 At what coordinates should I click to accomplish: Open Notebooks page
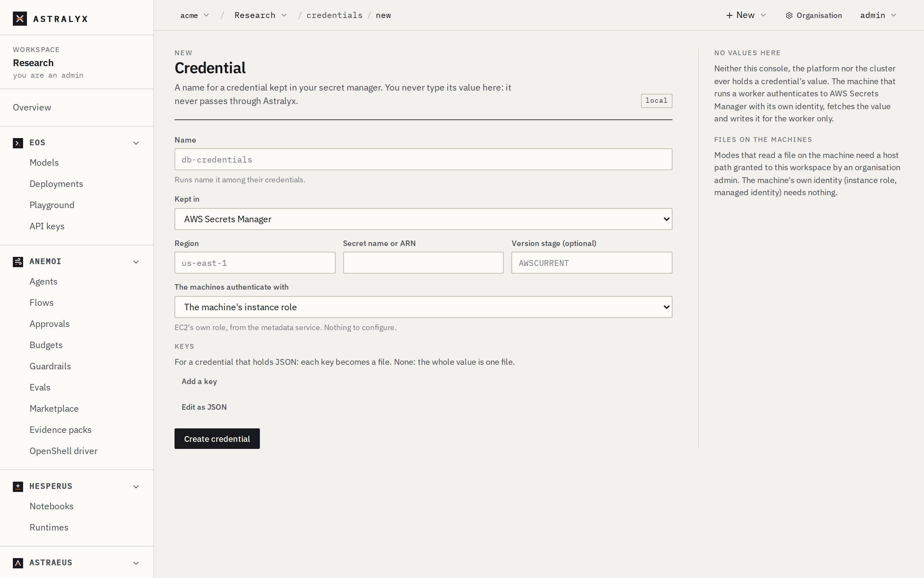pos(52,506)
